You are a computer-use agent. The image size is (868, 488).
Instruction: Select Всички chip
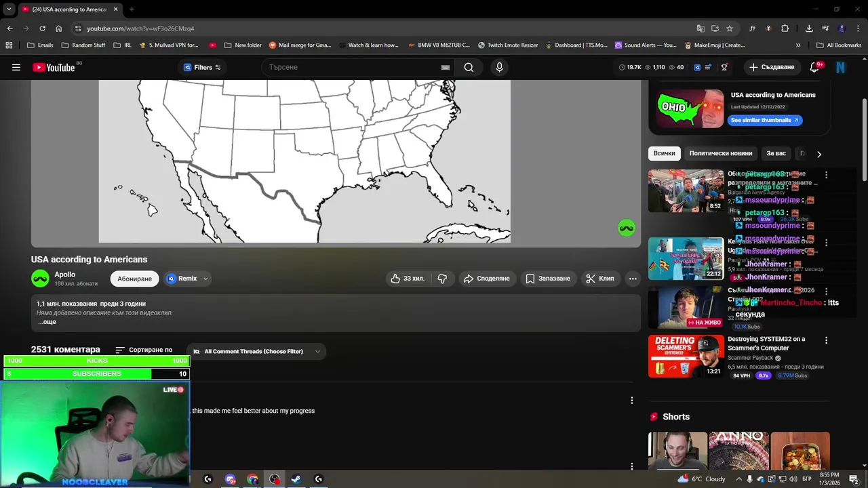pos(665,153)
